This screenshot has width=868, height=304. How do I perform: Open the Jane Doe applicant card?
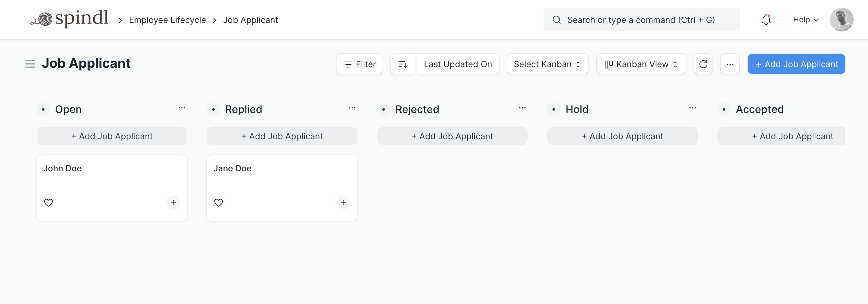click(x=282, y=188)
